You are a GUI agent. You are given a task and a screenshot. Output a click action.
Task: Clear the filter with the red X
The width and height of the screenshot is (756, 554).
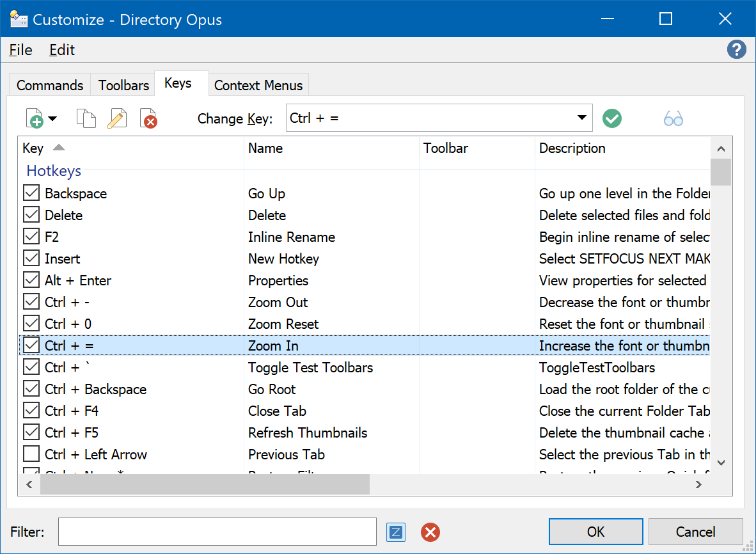430,532
